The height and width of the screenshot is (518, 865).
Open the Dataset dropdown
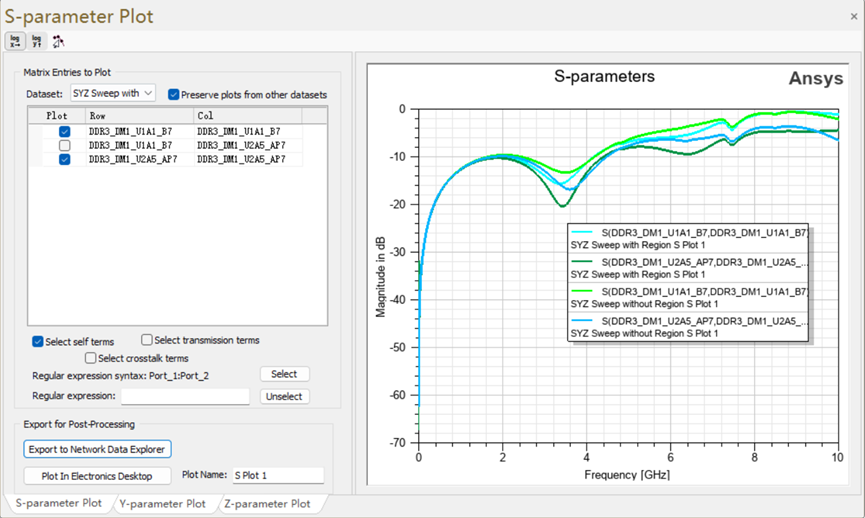112,93
